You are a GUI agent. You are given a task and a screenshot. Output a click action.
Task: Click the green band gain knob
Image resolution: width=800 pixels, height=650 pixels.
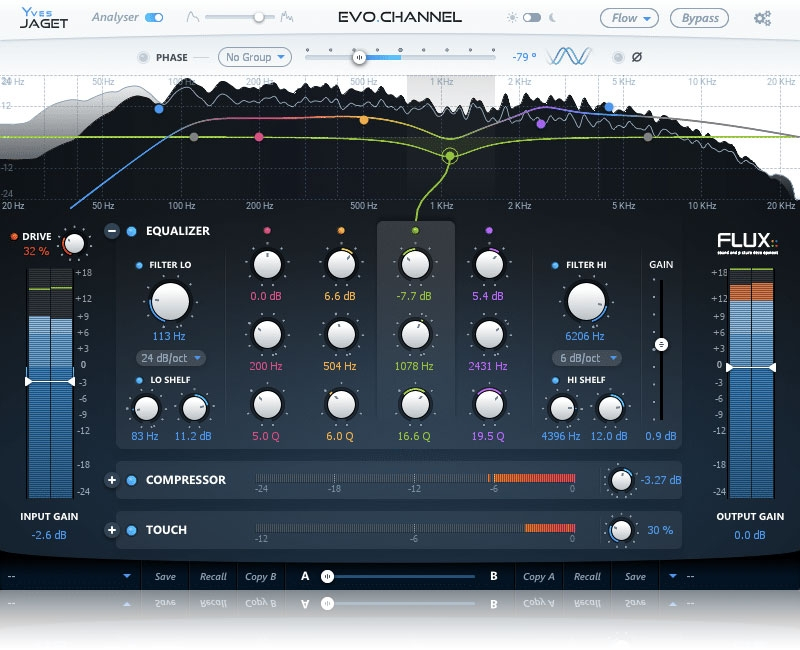pyautogui.click(x=415, y=264)
